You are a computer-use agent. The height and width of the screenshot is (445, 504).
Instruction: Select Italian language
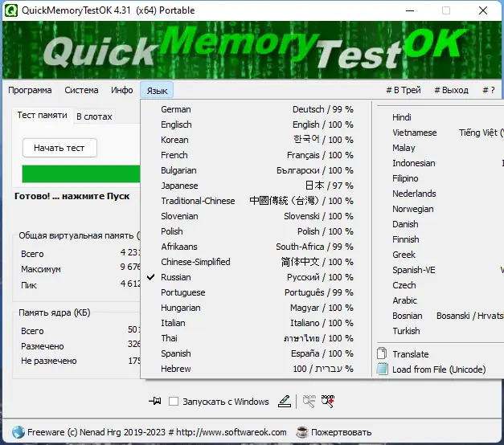point(256,323)
